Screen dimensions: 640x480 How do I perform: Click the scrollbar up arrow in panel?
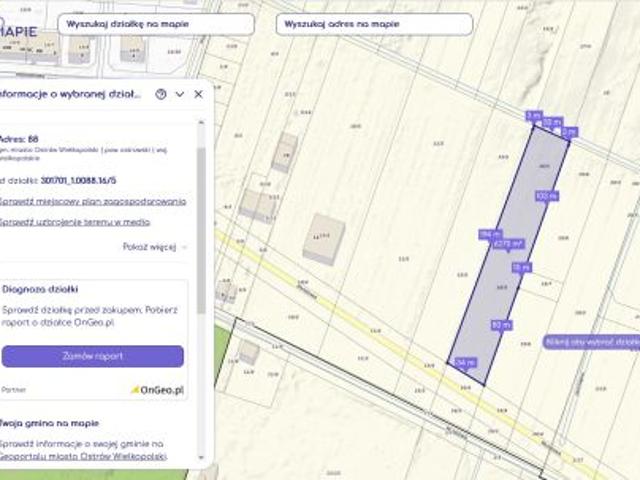(201, 122)
